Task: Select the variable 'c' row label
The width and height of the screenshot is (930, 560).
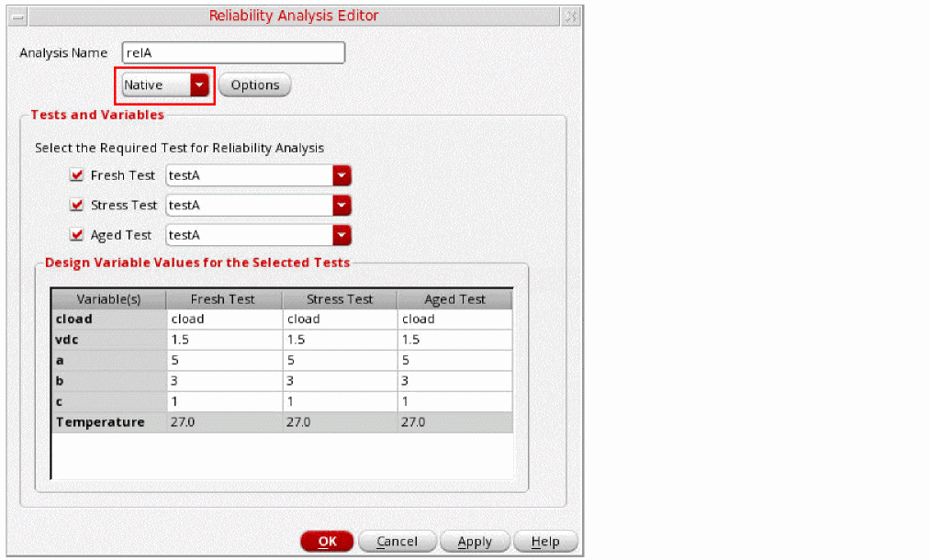Action: pyautogui.click(x=108, y=401)
